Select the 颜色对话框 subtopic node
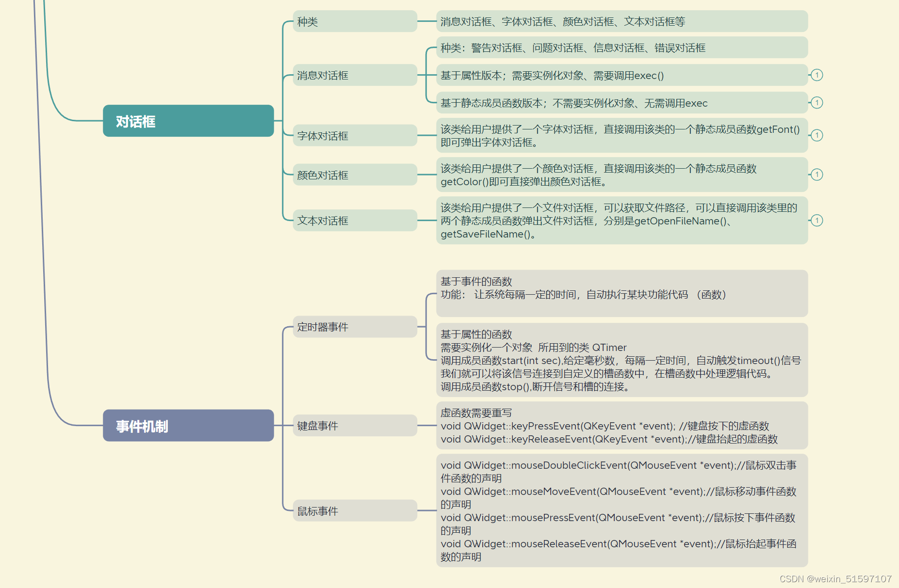 click(355, 175)
